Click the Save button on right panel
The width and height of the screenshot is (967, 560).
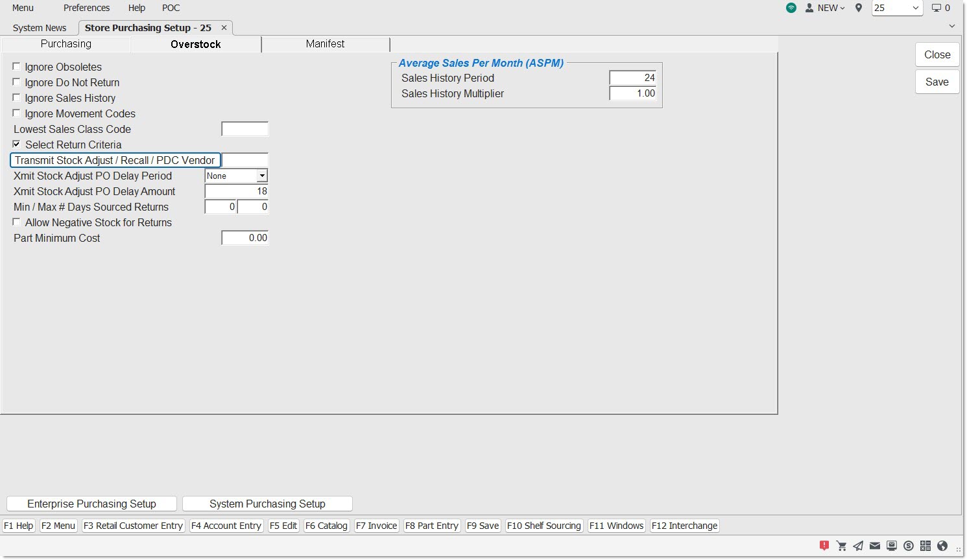click(x=937, y=82)
